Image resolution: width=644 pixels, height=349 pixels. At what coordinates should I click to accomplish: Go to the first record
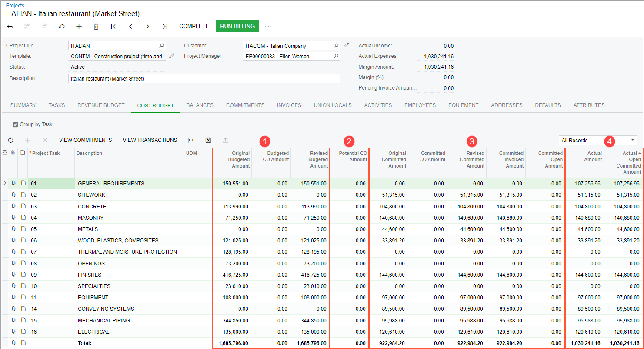pos(113,27)
